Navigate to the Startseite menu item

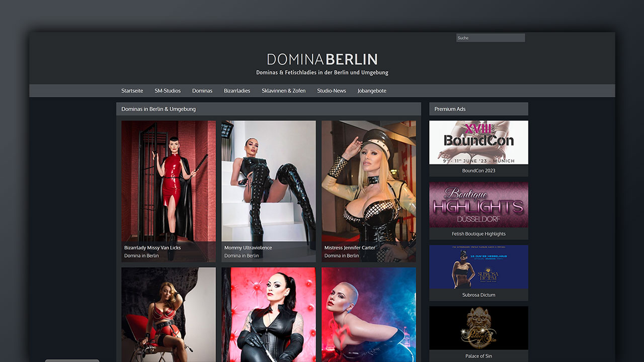click(x=132, y=90)
